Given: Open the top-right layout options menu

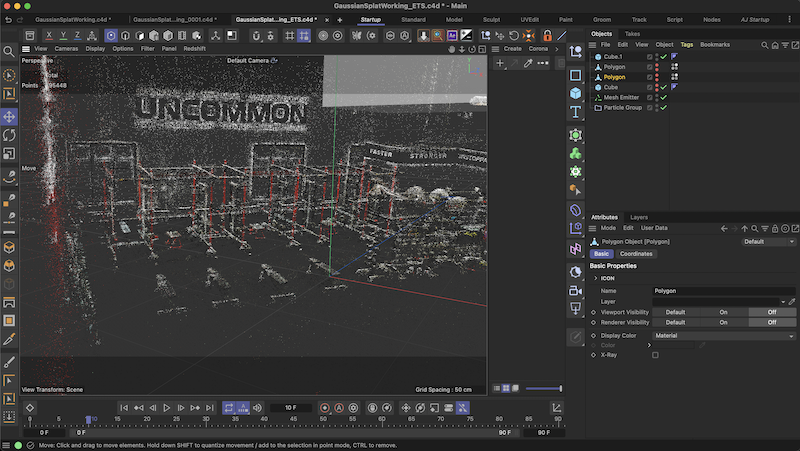Looking at the screenshot, I should [790, 19].
